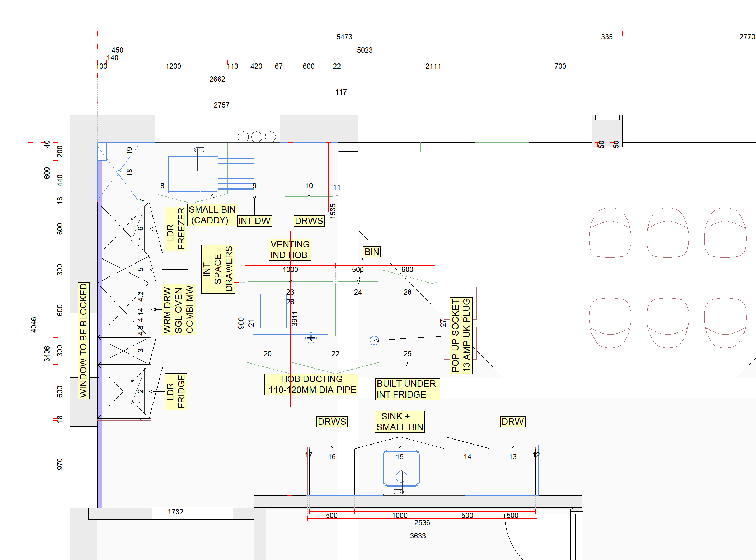The width and height of the screenshot is (756, 560).
Task: Select the purple window highlight strip
Action: point(99,323)
